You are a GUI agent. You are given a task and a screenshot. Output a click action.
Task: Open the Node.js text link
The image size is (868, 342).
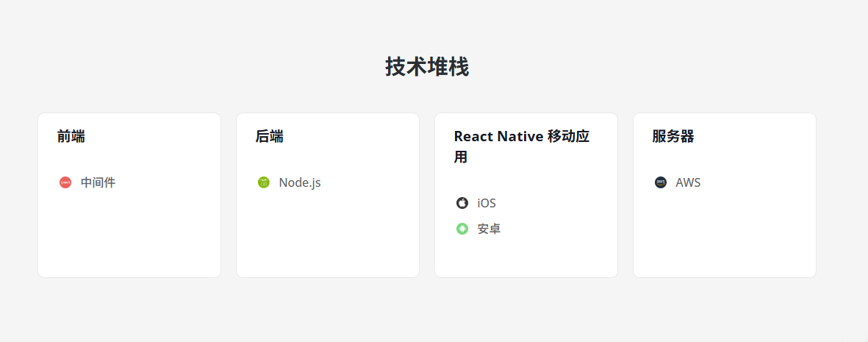[300, 182]
